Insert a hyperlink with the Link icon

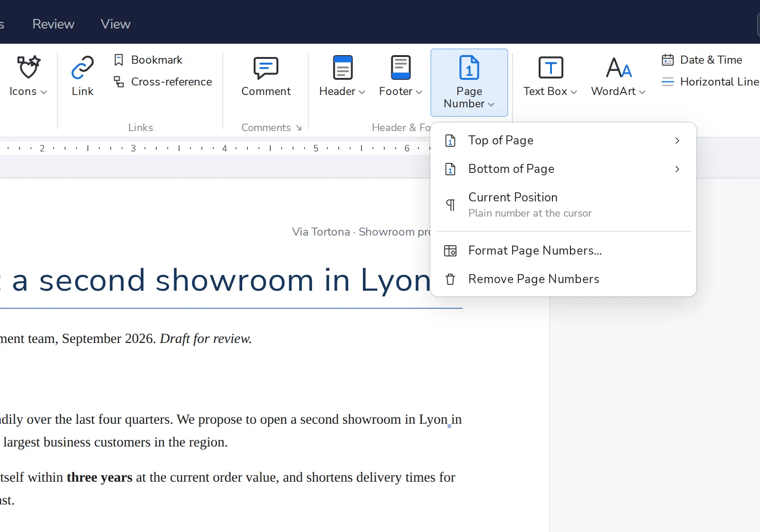pyautogui.click(x=83, y=67)
